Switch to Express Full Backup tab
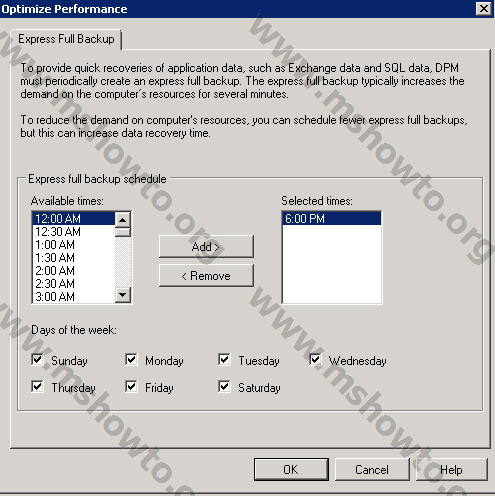495x496 pixels. click(66, 39)
